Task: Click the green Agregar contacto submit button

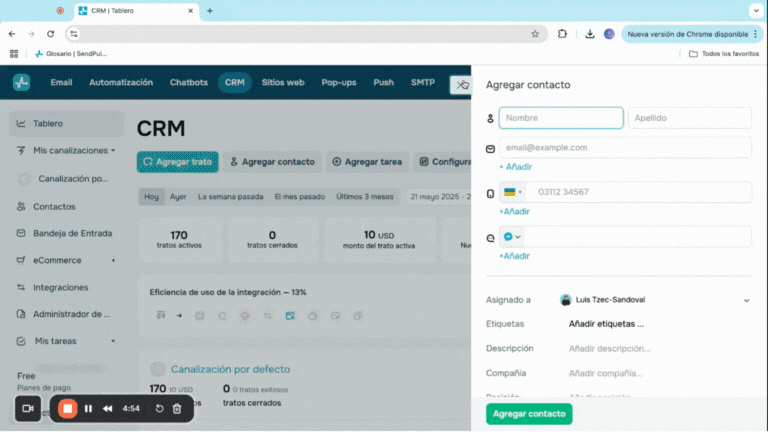Action: pyautogui.click(x=529, y=414)
